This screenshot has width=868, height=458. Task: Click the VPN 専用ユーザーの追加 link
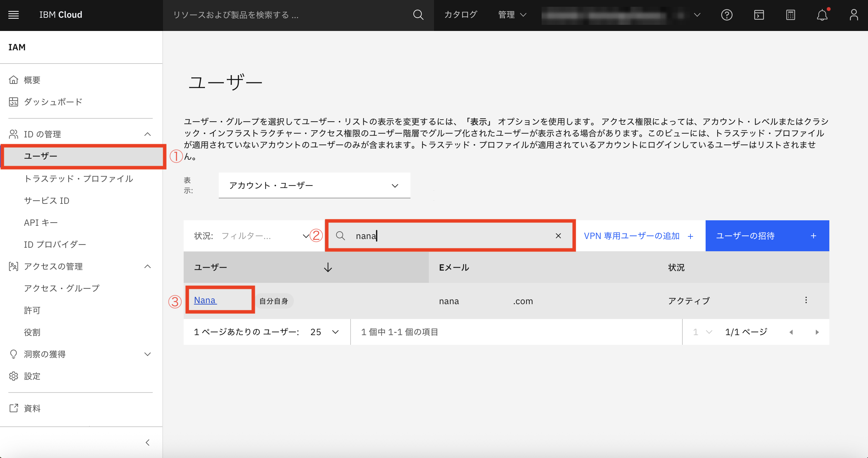pos(632,236)
